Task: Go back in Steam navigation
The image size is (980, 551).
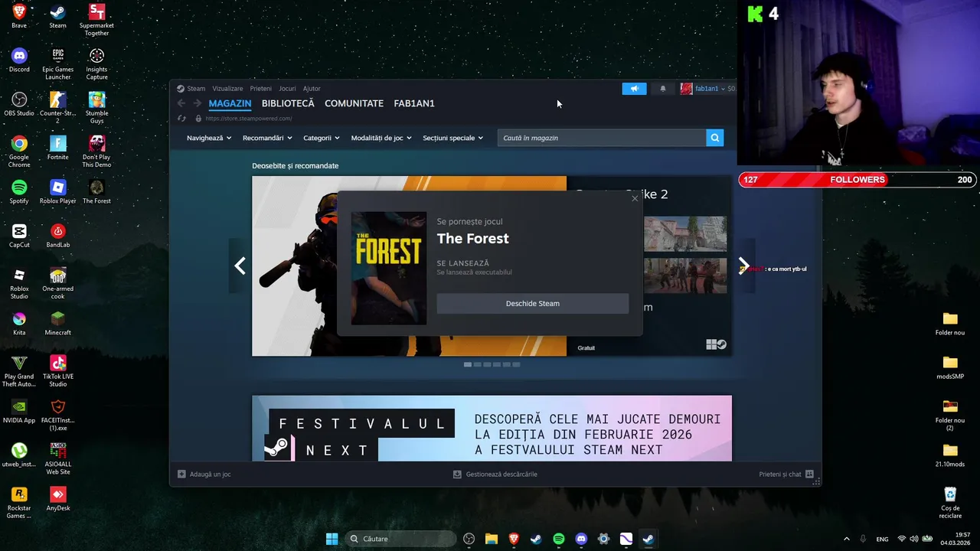Action: 181,103
